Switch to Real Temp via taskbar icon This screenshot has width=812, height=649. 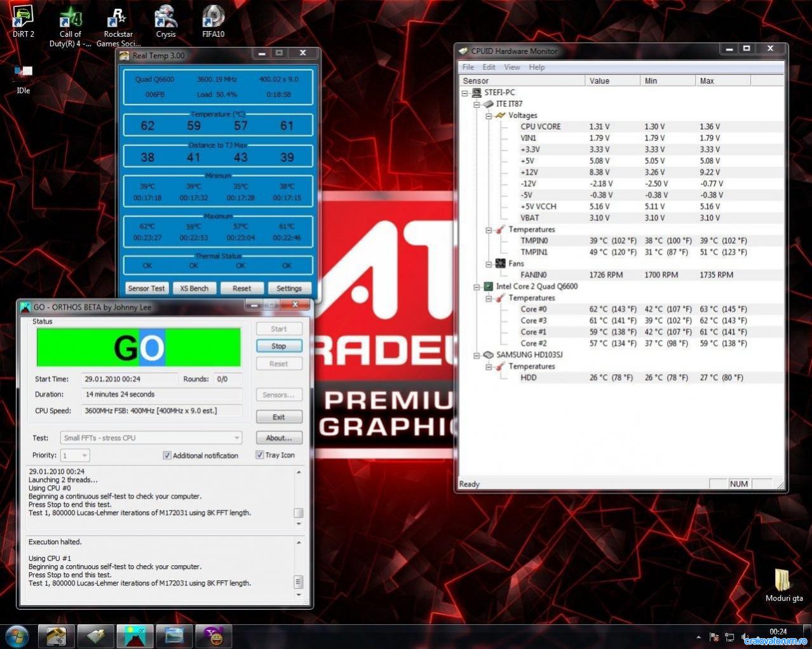click(x=56, y=636)
